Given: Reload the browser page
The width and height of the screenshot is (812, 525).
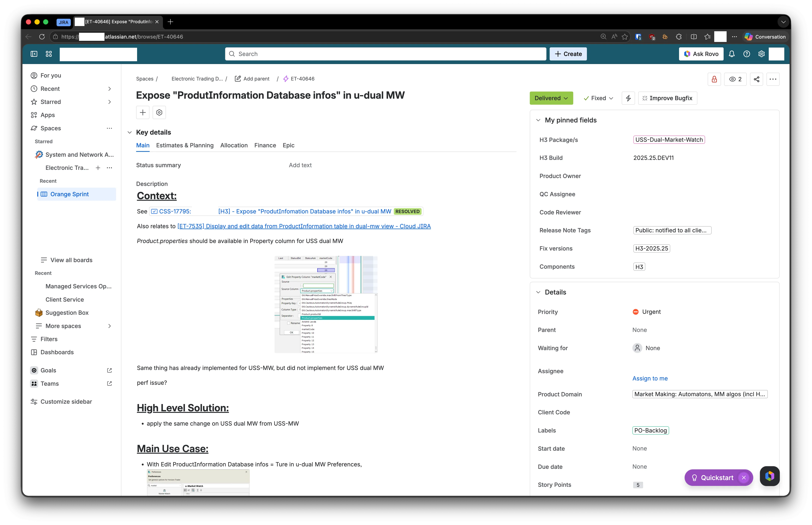Looking at the screenshot, I should coord(42,37).
